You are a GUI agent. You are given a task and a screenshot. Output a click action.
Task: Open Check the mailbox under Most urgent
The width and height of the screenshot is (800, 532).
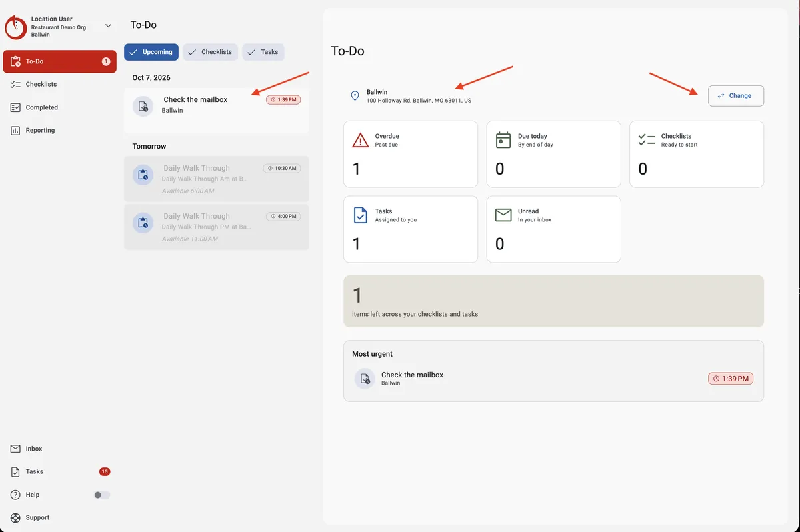click(x=553, y=379)
